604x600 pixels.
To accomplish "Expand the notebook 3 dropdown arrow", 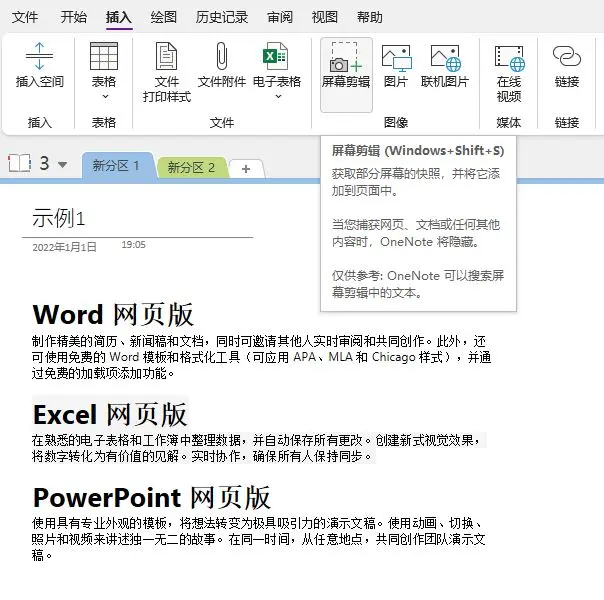I will (x=62, y=165).
